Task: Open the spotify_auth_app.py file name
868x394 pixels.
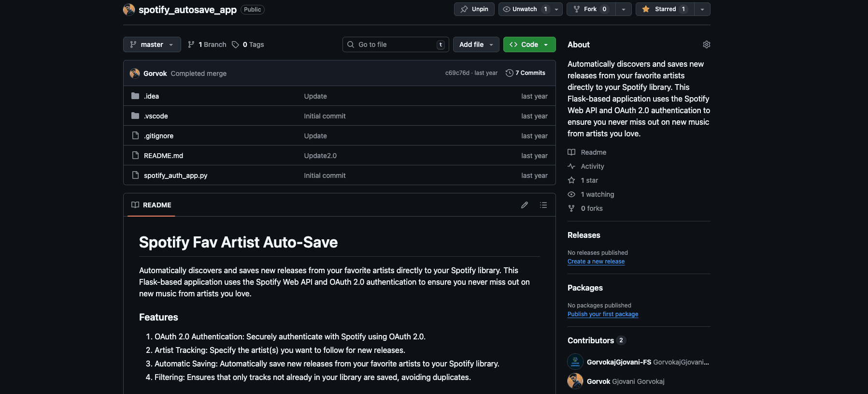Action: 175,175
